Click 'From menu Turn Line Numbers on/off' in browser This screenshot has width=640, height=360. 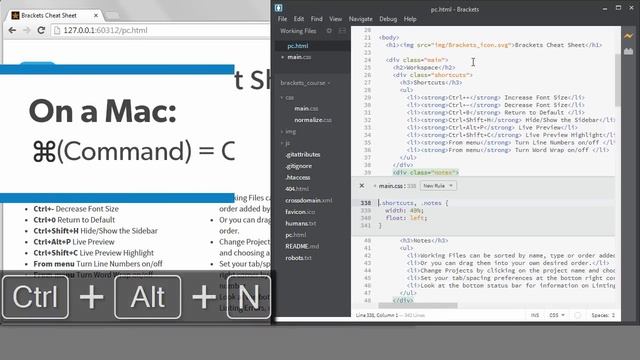[x=98, y=264]
